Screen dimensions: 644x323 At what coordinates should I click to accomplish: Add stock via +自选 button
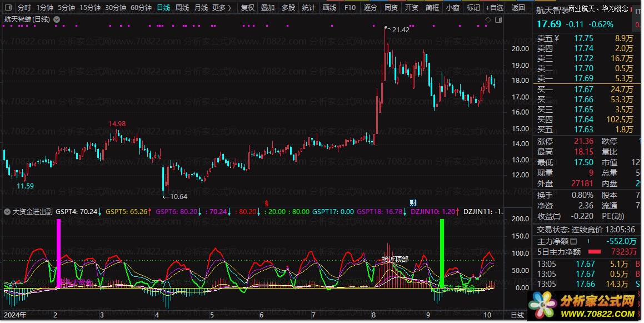coord(494,7)
